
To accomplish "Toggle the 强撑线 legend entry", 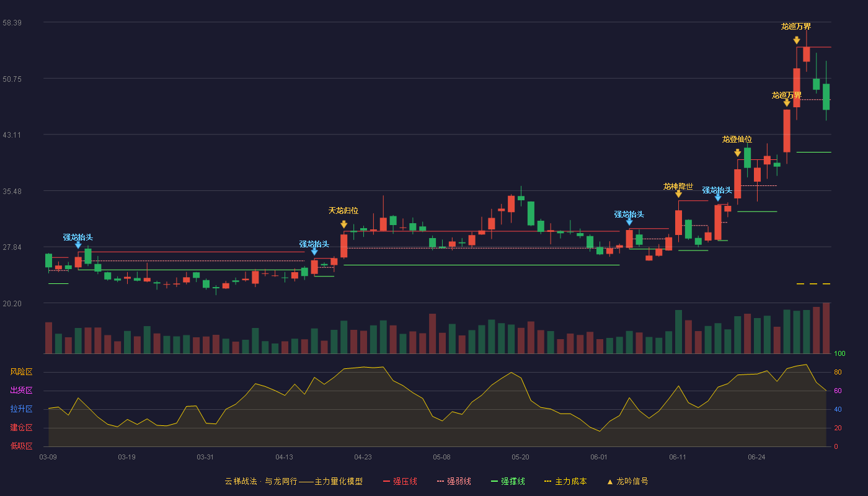I will point(508,481).
